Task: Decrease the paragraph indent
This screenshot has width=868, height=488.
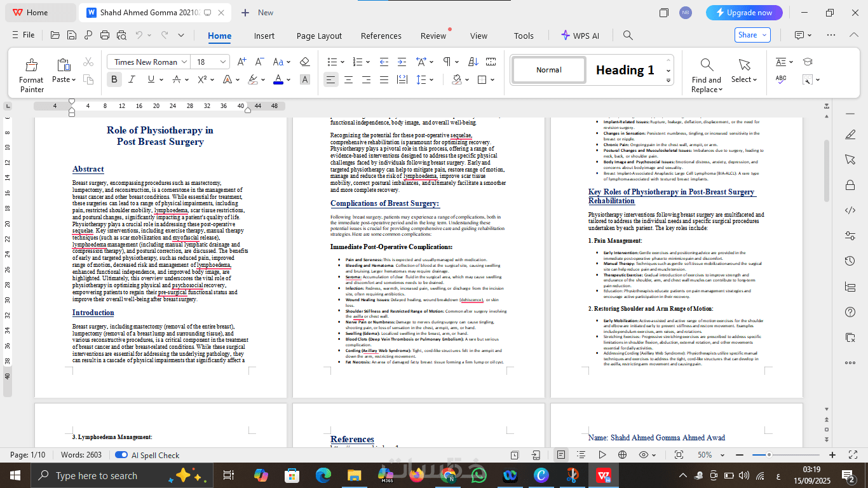Action: point(384,62)
